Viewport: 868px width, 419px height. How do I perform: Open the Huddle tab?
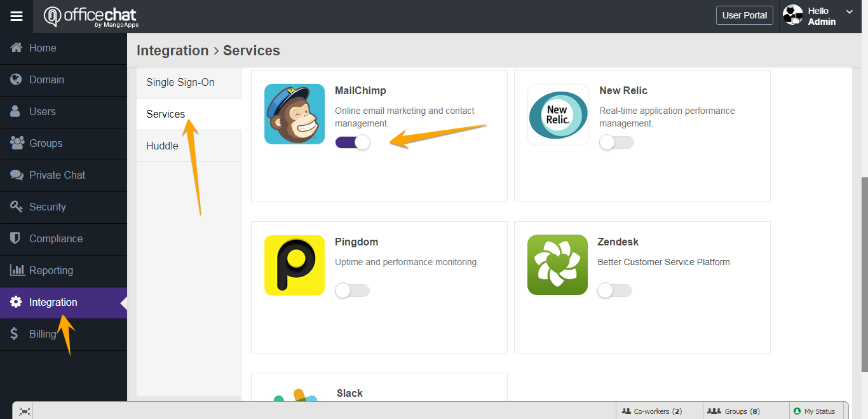pyautogui.click(x=189, y=146)
